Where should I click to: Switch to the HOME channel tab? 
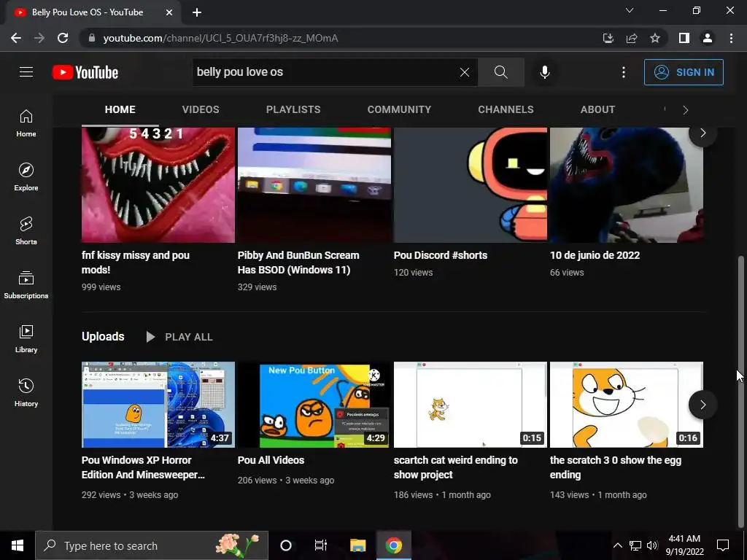(x=120, y=109)
